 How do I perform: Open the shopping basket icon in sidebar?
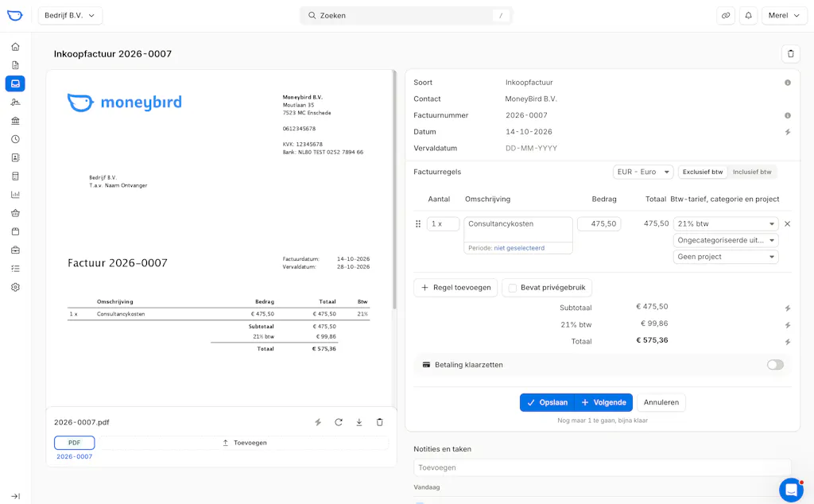[x=15, y=213]
